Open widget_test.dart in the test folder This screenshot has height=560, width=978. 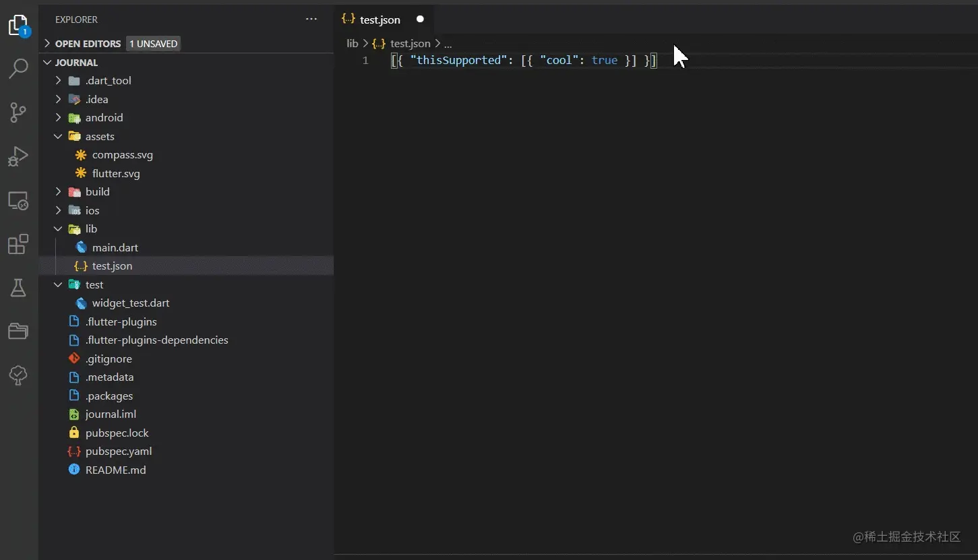point(131,303)
